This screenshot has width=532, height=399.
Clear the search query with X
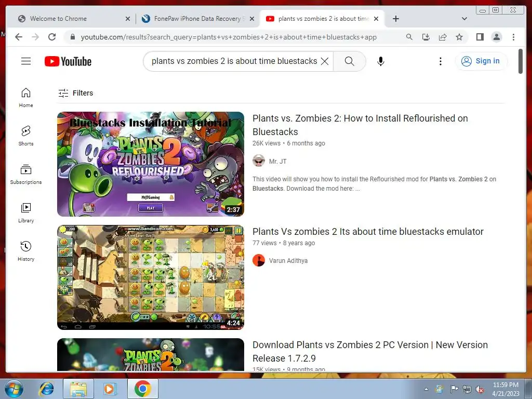(325, 61)
